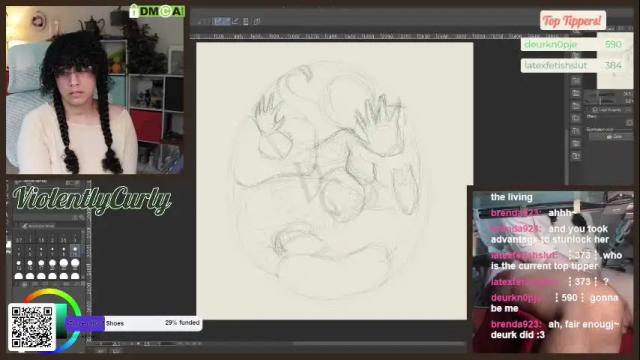Click deurkn0pje's 'gonna be me' chat message

pos(554,303)
